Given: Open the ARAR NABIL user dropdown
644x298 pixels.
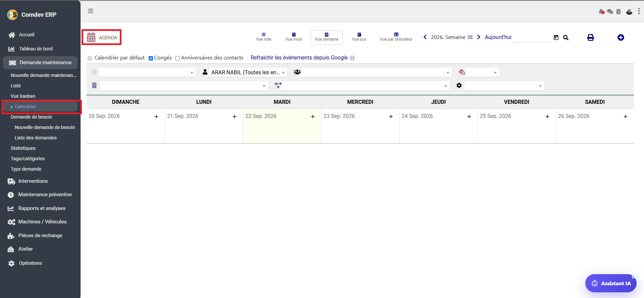Looking at the screenshot, I should tap(248, 72).
